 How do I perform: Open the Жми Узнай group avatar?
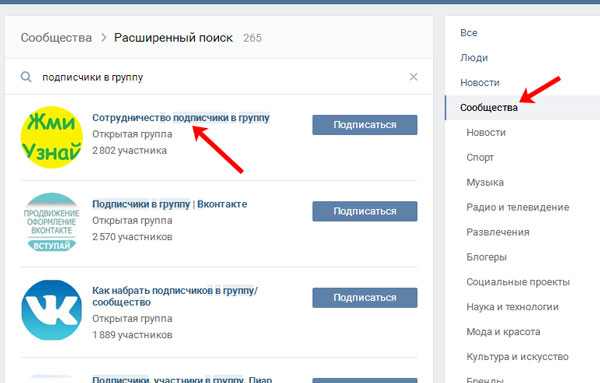click(x=52, y=137)
